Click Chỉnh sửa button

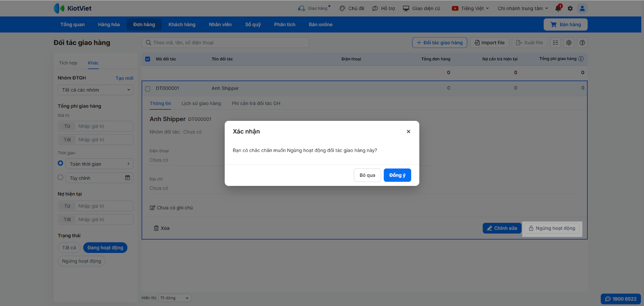[502, 228]
